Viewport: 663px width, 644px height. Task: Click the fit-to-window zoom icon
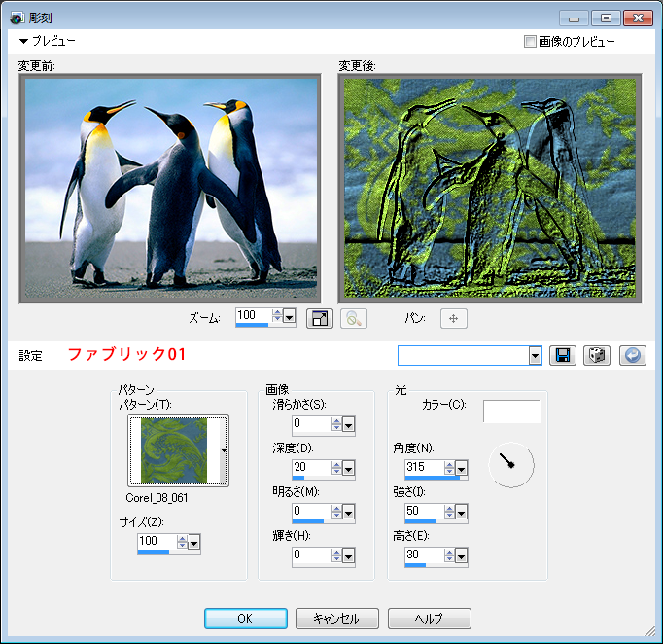pos(320,318)
